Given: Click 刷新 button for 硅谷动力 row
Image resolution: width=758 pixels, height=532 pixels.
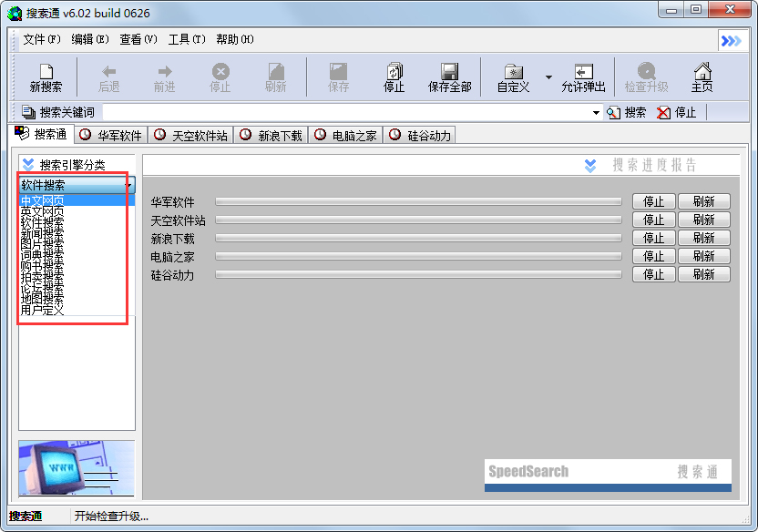Looking at the screenshot, I should pyautogui.click(x=703, y=274).
